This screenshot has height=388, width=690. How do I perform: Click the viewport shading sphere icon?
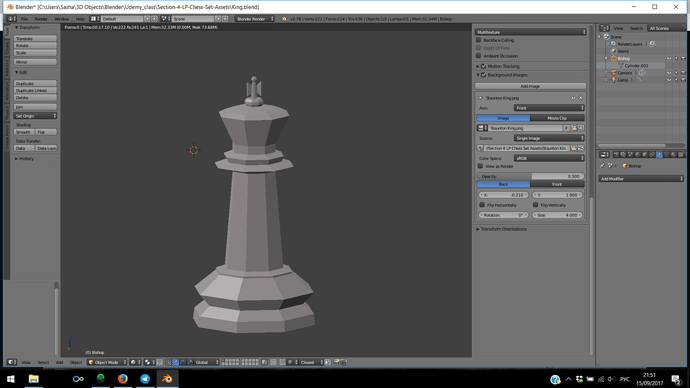(x=133, y=362)
